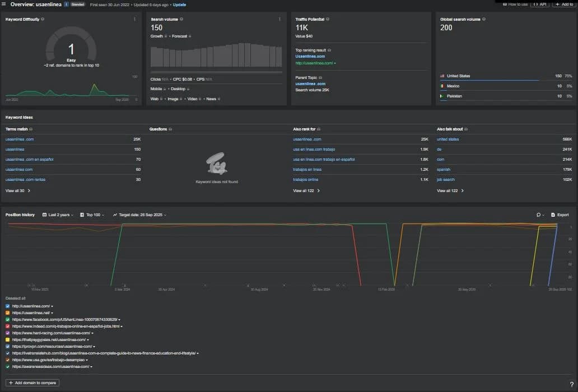Open Also talk about help icon

tap(467, 129)
